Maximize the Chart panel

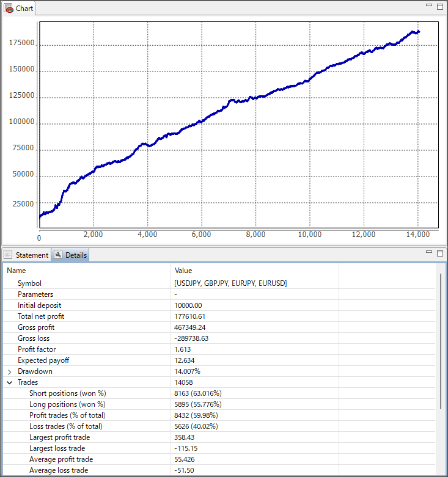[440, 7]
